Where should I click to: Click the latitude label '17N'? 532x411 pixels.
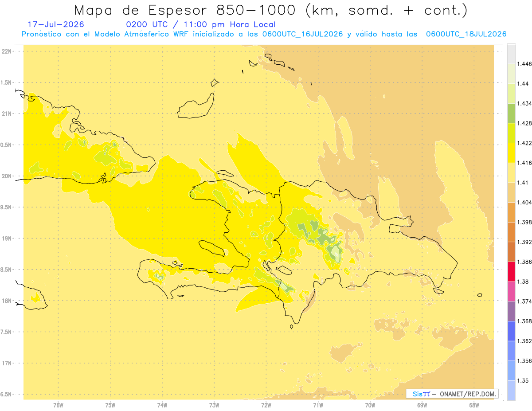point(6,363)
